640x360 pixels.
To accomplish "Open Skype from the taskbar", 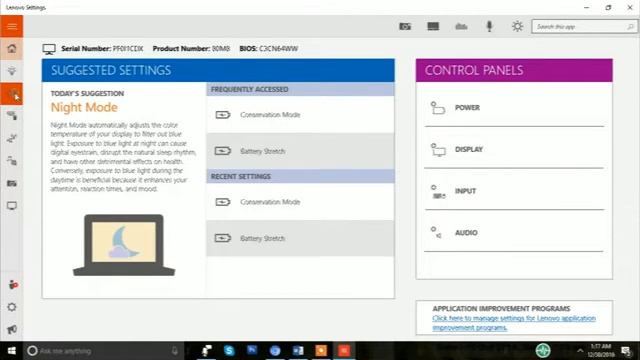I will click(x=229, y=351).
